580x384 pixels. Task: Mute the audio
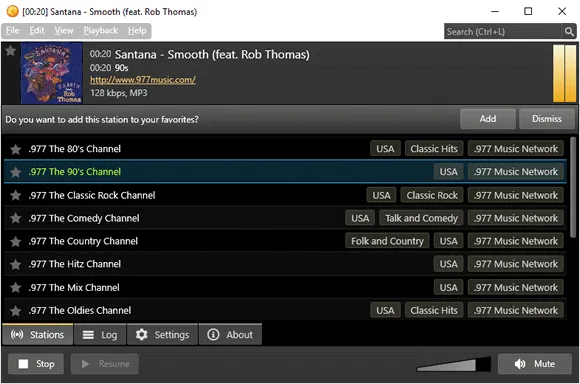(x=535, y=364)
